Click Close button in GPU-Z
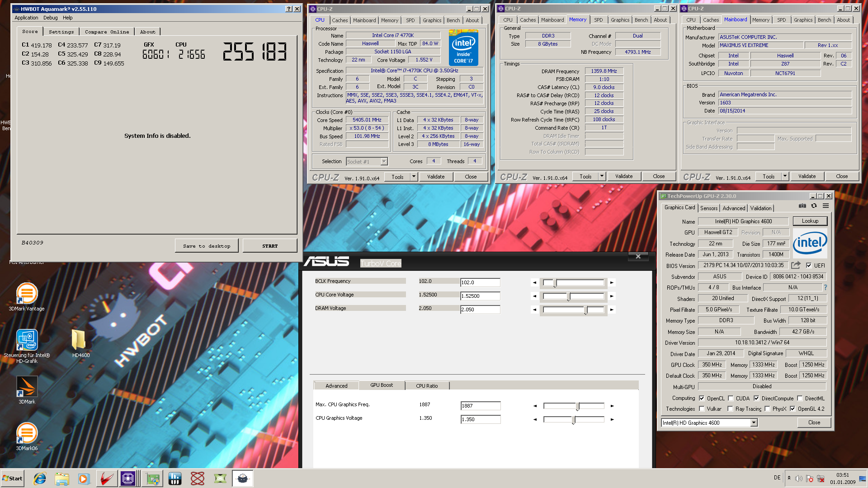 (x=814, y=422)
